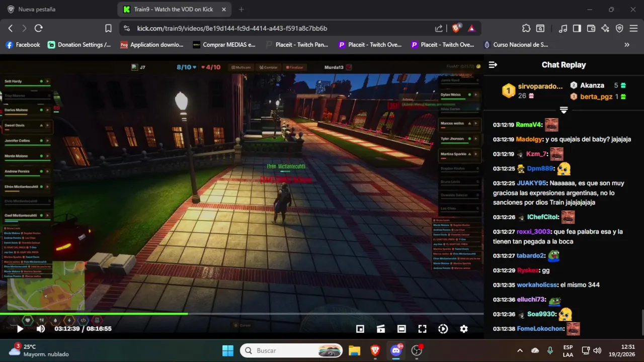This screenshot has width=644, height=362.
Task: Play the paused VOD
Action: coord(20,329)
